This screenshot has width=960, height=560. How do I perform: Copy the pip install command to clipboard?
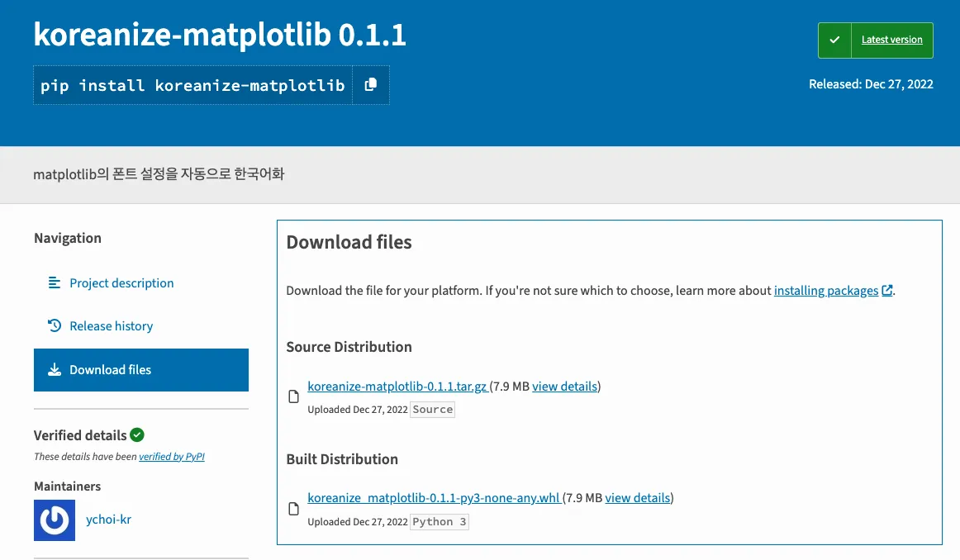click(370, 85)
